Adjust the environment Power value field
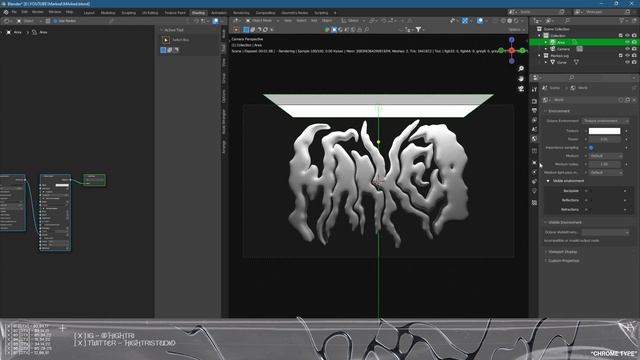This screenshot has width=640, height=360. coord(604,139)
